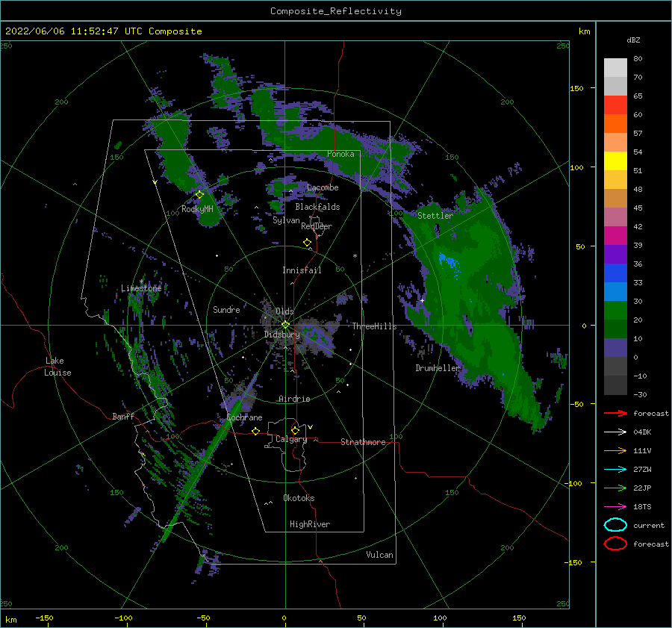This screenshot has height=628, width=672.
Task: Click the Blackfalds label
Action: coord(317,207)
